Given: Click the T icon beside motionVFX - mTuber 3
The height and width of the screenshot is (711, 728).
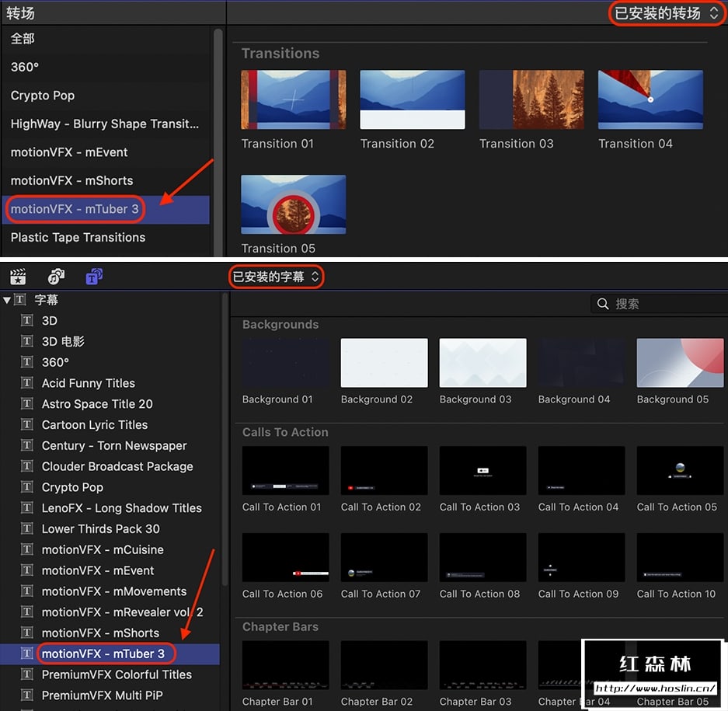Looking at the screenshot, I should 27,653.
